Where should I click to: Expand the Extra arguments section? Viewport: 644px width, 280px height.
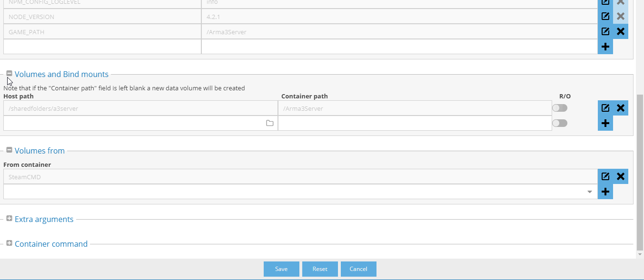point(9,219)
